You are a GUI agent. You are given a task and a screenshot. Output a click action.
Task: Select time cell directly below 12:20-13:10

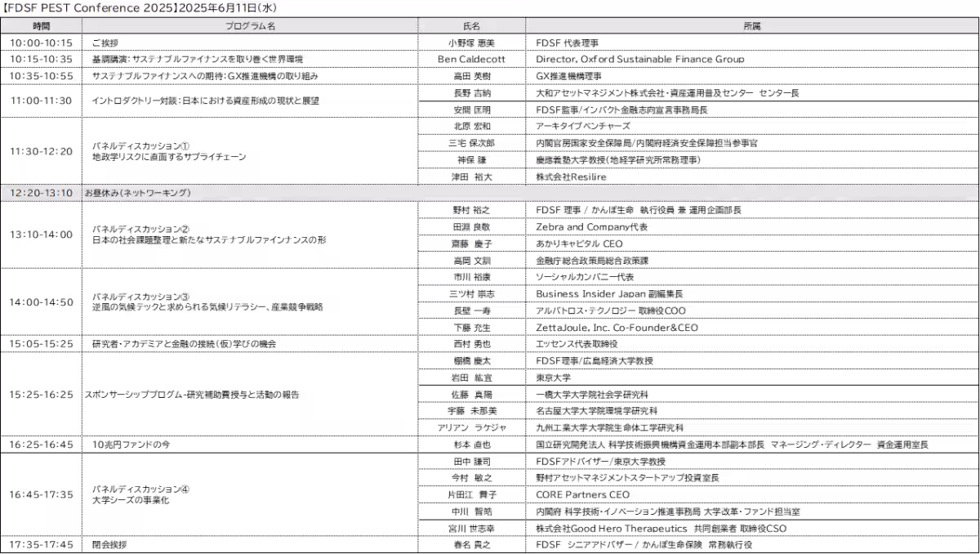[x=41, y=235]
